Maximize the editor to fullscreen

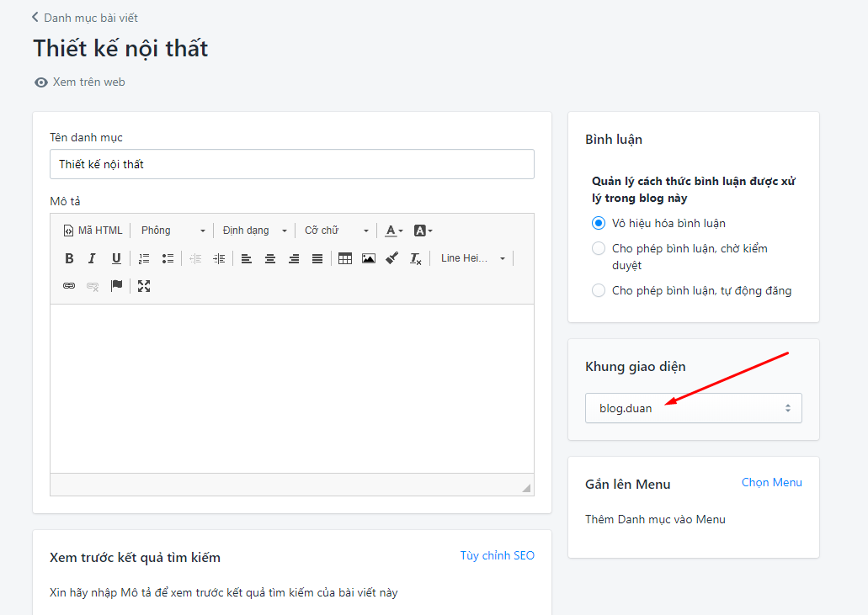pos(144,286)
